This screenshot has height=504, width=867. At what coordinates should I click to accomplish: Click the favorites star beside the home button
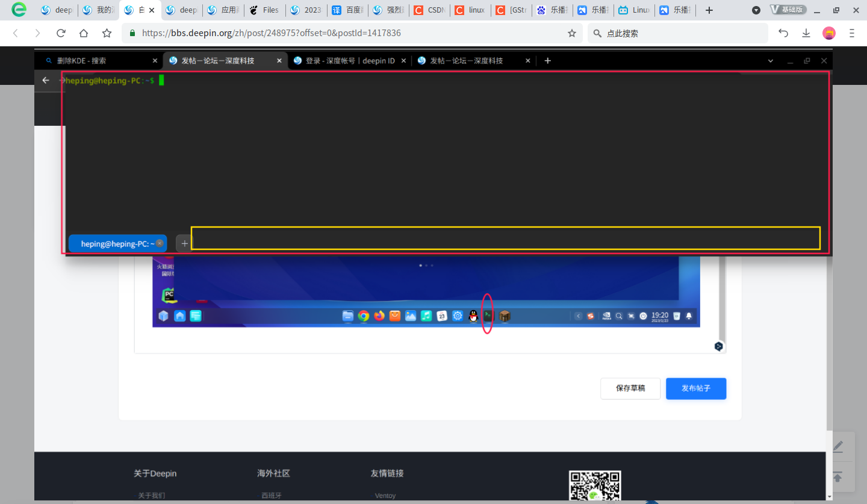(107, 33)
